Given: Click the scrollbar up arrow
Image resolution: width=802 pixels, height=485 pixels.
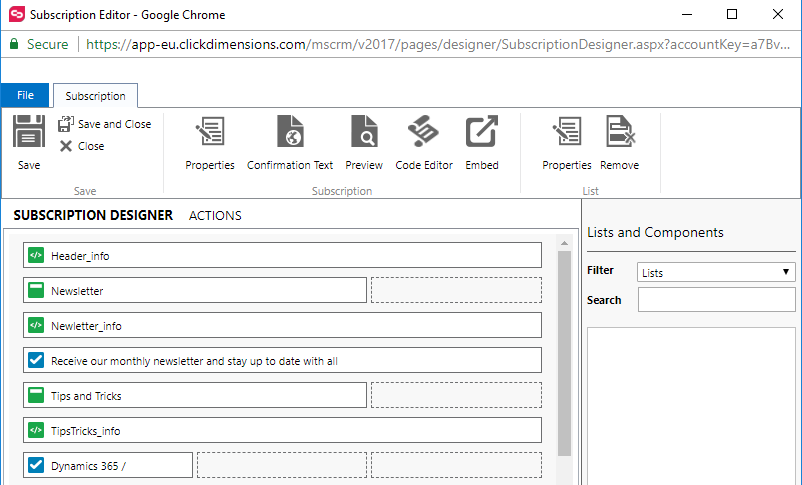Looking at the screenshot, I should pyautogui.click(x=564, y=243).
